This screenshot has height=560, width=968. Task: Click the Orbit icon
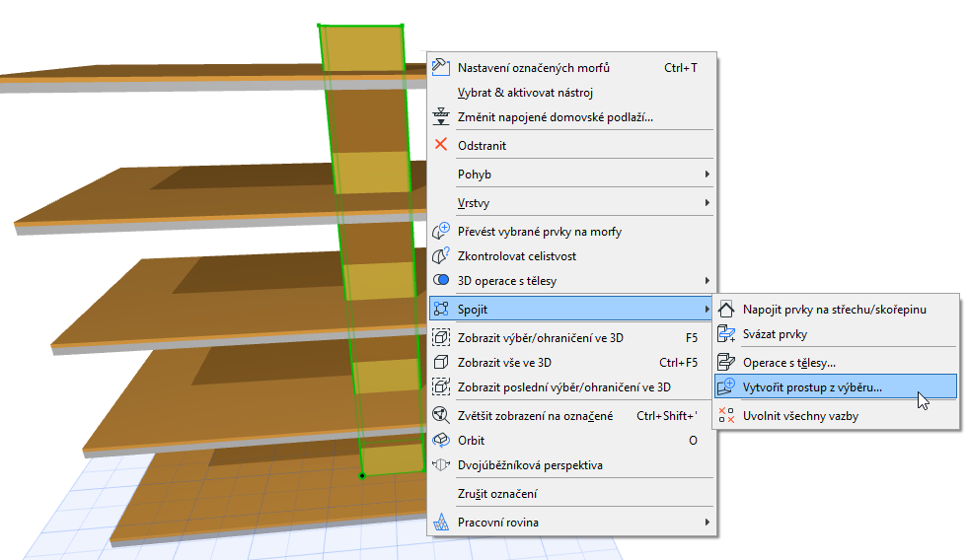441,440
